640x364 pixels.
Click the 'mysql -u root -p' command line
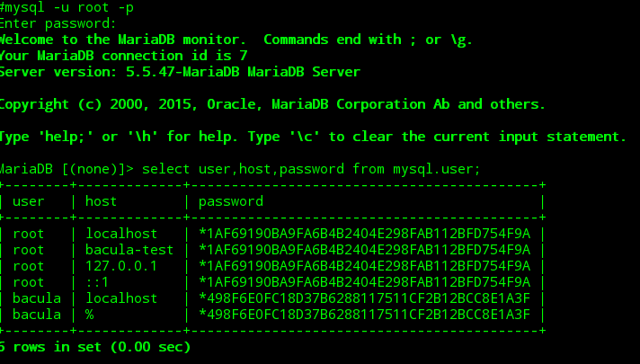(x=67, y=7)
